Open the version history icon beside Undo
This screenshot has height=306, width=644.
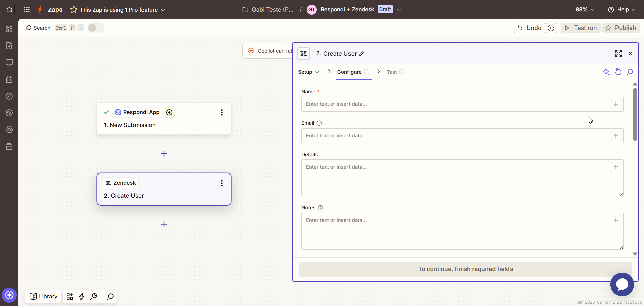click(x=551, y=28)
